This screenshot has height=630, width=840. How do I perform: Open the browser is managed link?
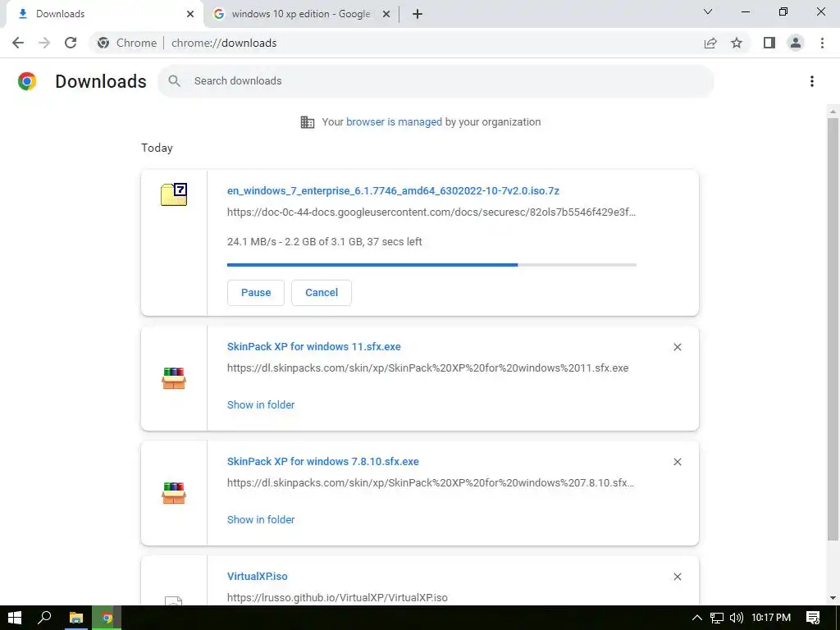394,122
